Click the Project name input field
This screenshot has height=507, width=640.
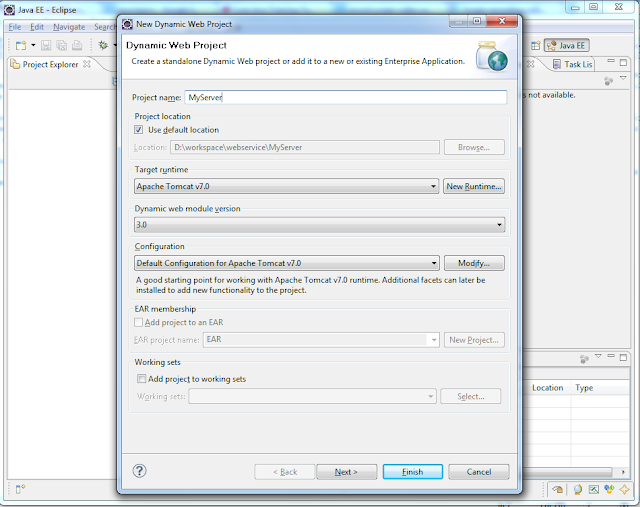click(346, 97)
